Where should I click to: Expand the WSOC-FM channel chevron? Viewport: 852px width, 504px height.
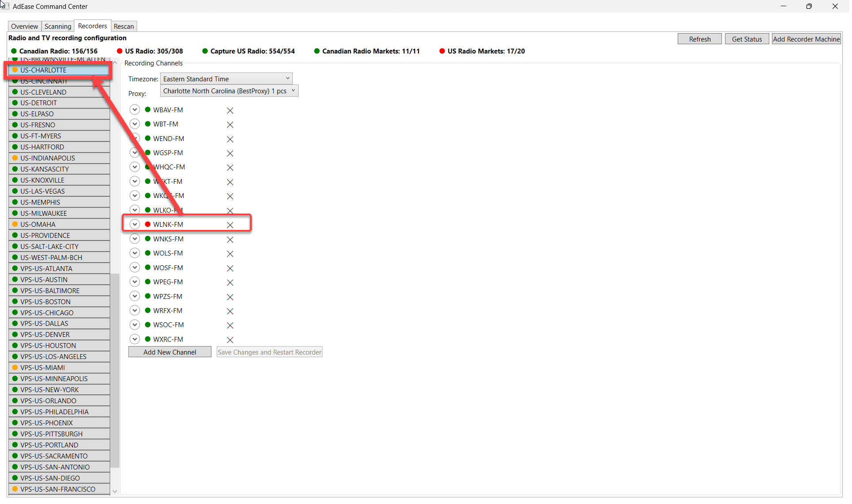pos(135,325)
